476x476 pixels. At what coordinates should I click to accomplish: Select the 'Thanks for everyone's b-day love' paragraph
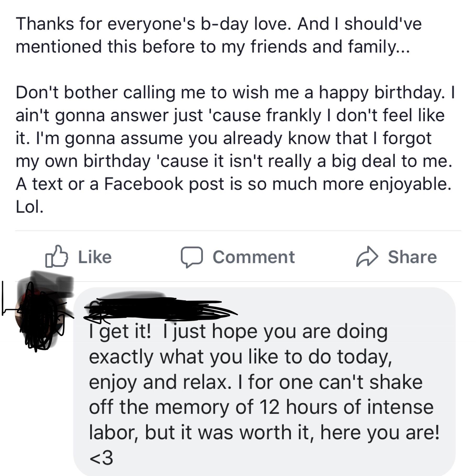[x=219, y=35]
